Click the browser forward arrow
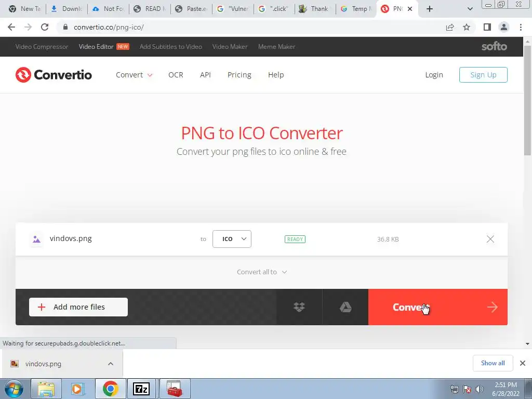532x399 pixels. 28,27
